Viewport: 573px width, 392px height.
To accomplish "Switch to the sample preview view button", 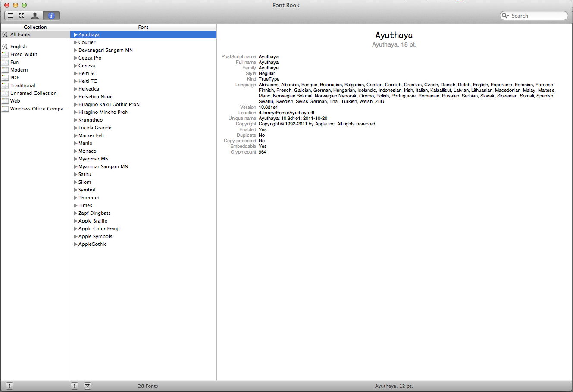I will (x=11, y=16).
